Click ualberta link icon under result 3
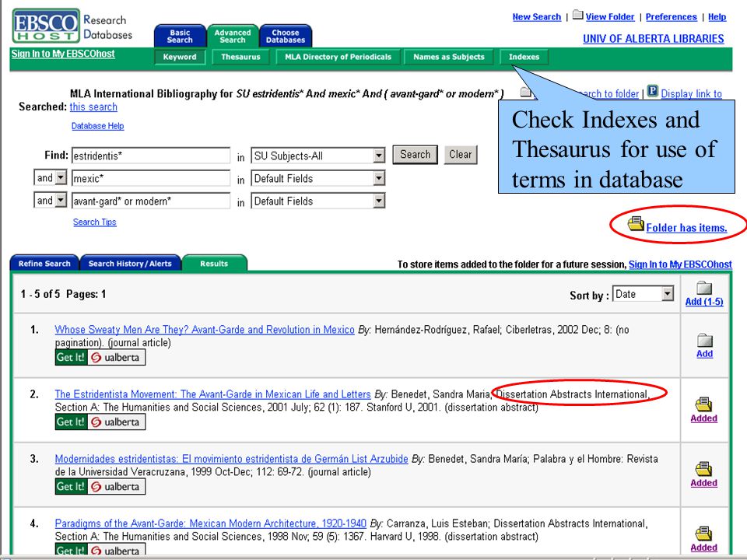The image size is (747, 560). (117, 487)
